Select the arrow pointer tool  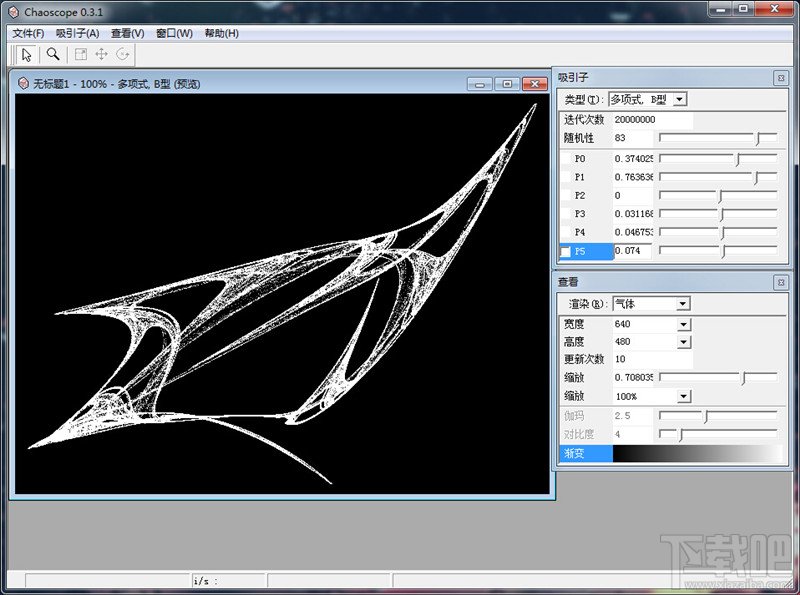(26, 54)
